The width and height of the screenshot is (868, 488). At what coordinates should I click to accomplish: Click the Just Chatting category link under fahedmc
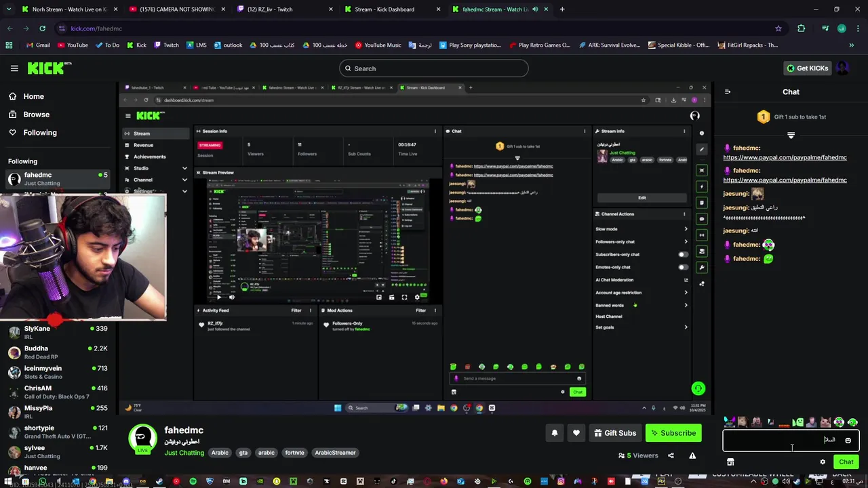pyautogui.click(x=184, y=453)
